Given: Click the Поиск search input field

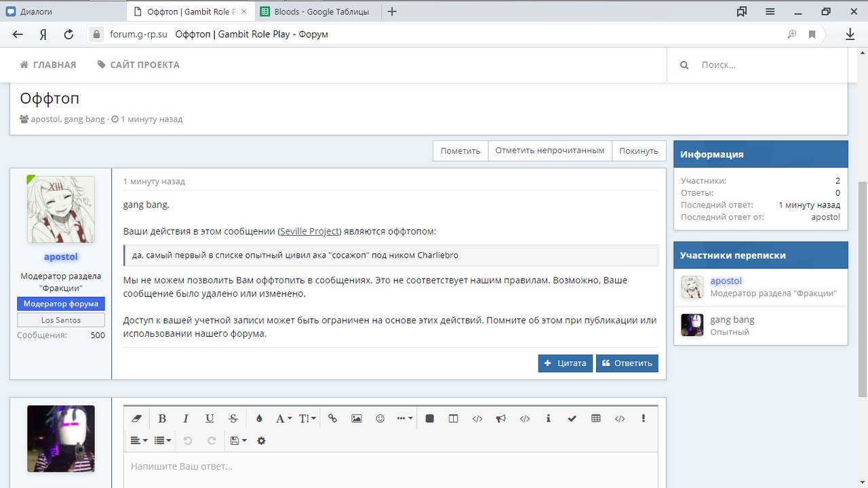Looking at the screenshot, I should [766, 65].
